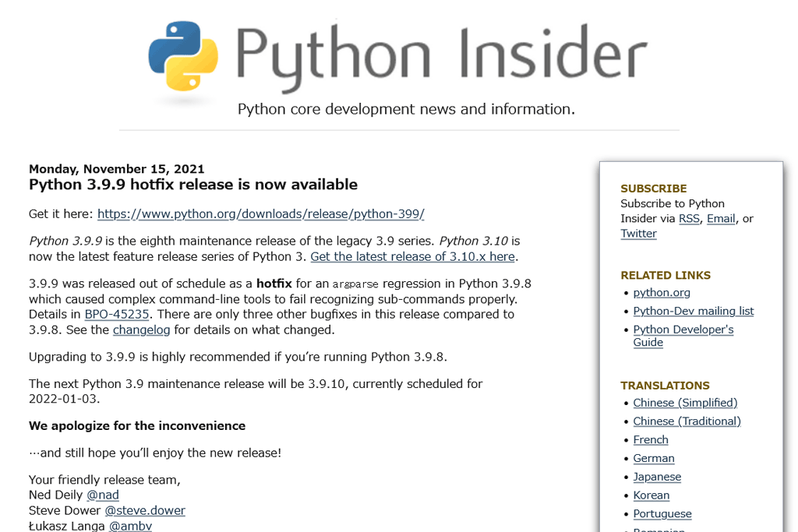Open the German translation
This screenshot has width=798, height=532.
coord(653,458)
